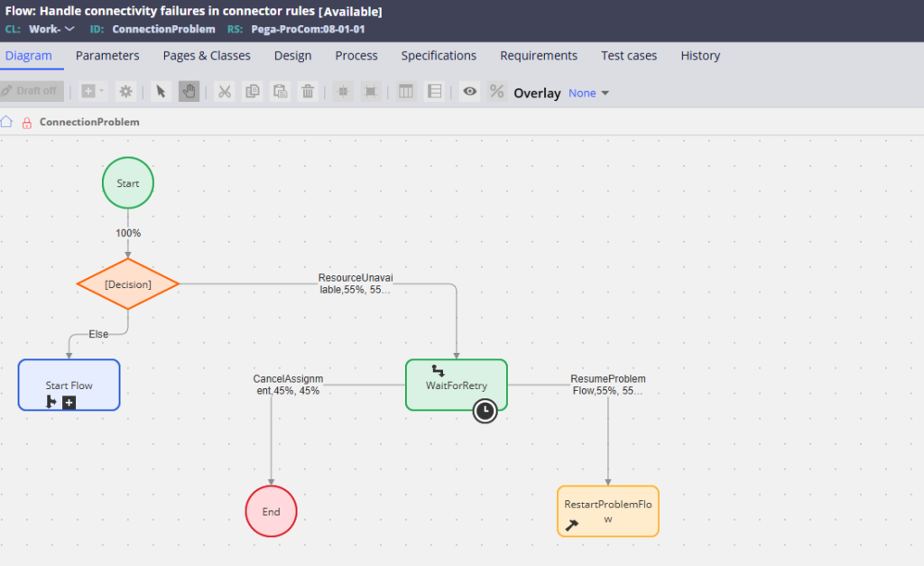The height and width of the screenshot is (566, 924).
Task: Click the vertical swimlane columns icon
Action: (x=406, y=91)
